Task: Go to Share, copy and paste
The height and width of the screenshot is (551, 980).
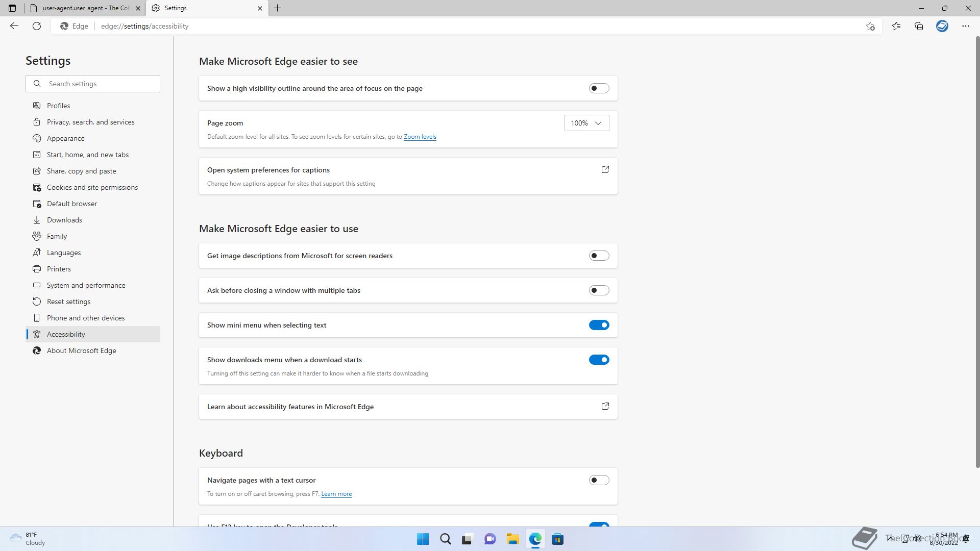Action: point(93,171)
